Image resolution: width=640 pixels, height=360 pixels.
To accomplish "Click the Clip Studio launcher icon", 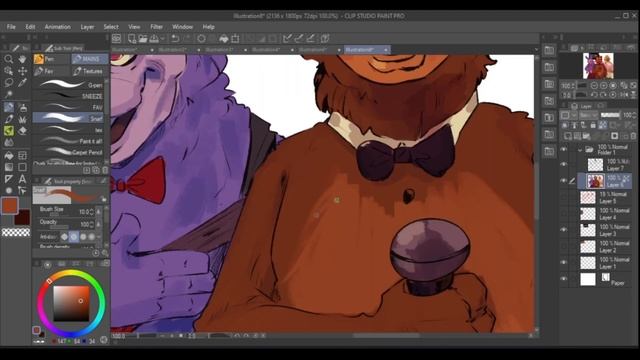I will (x=117, y=38).
